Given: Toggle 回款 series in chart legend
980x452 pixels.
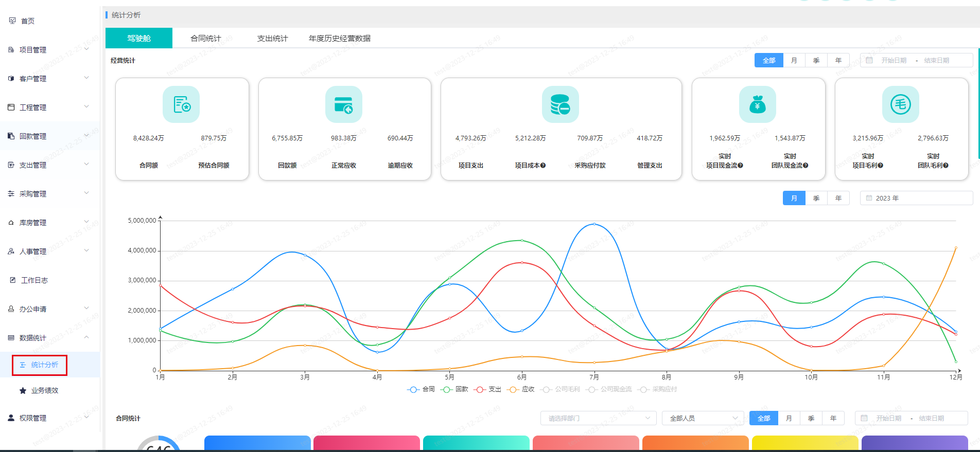Looking at the screenshot, I should pos(454,389).
